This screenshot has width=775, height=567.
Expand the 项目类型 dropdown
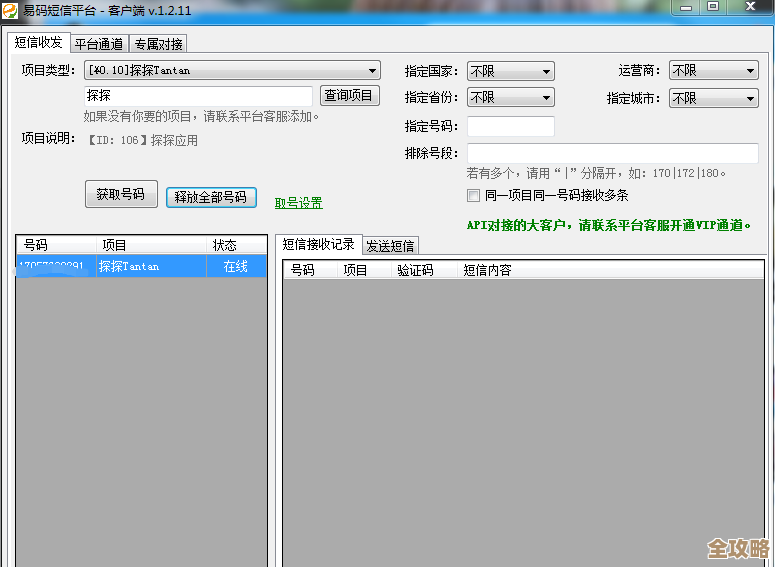(x=232, y=70)
